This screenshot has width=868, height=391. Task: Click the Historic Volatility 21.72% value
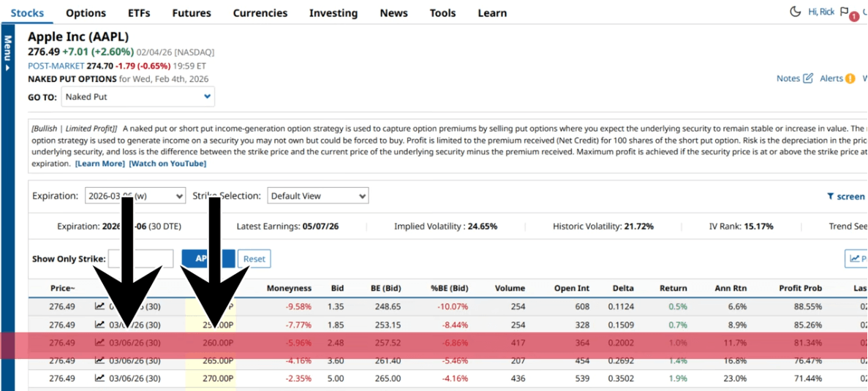click(638, 226)
